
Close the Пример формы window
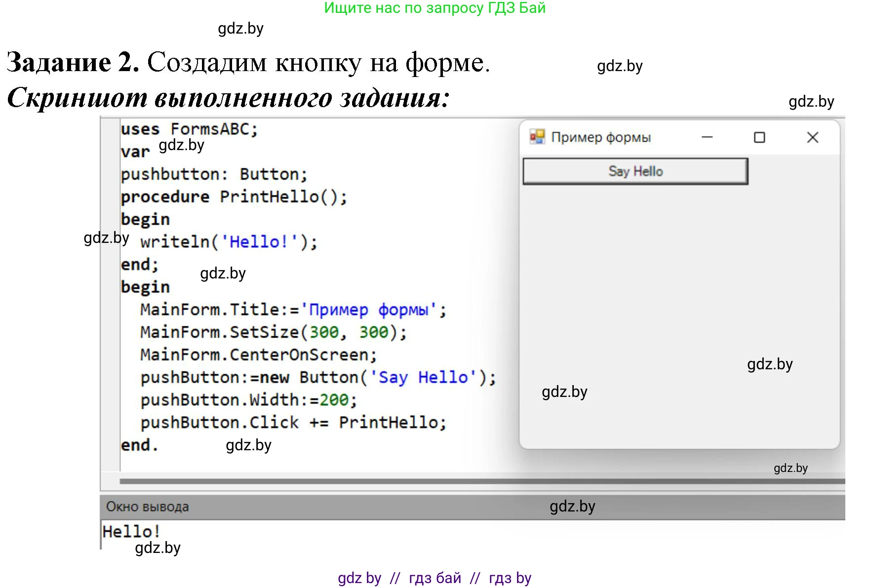point(812,137)
